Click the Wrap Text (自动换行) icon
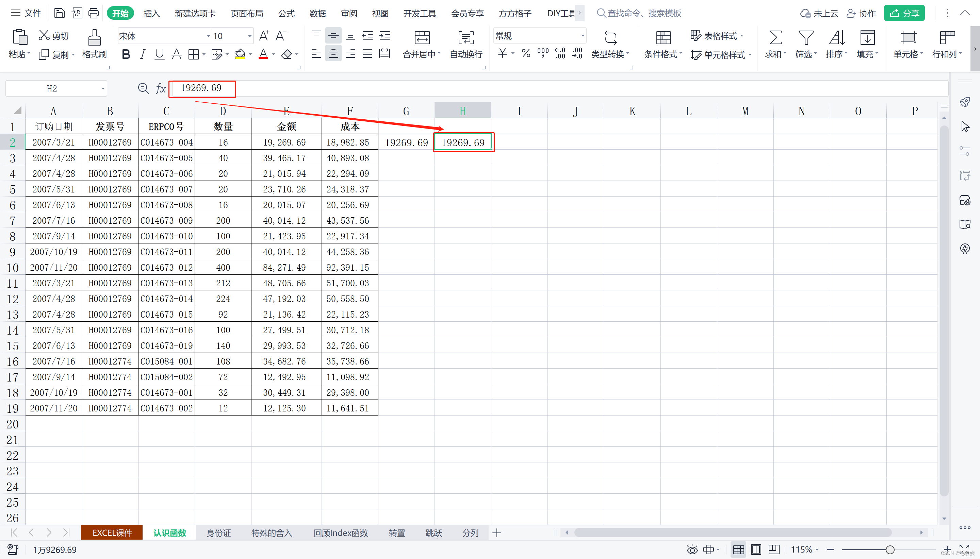This screenshot has height=559, width=980. coord(466,38)
